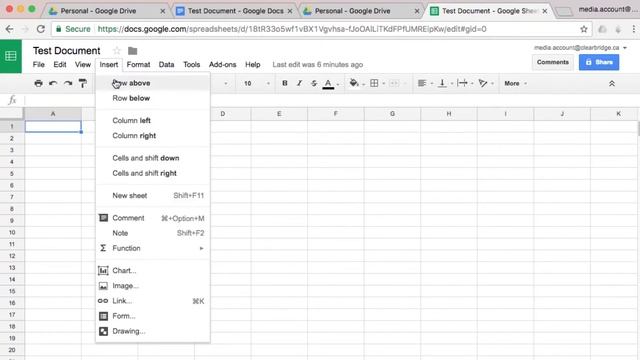Open vertical align options

click(442, 83)
